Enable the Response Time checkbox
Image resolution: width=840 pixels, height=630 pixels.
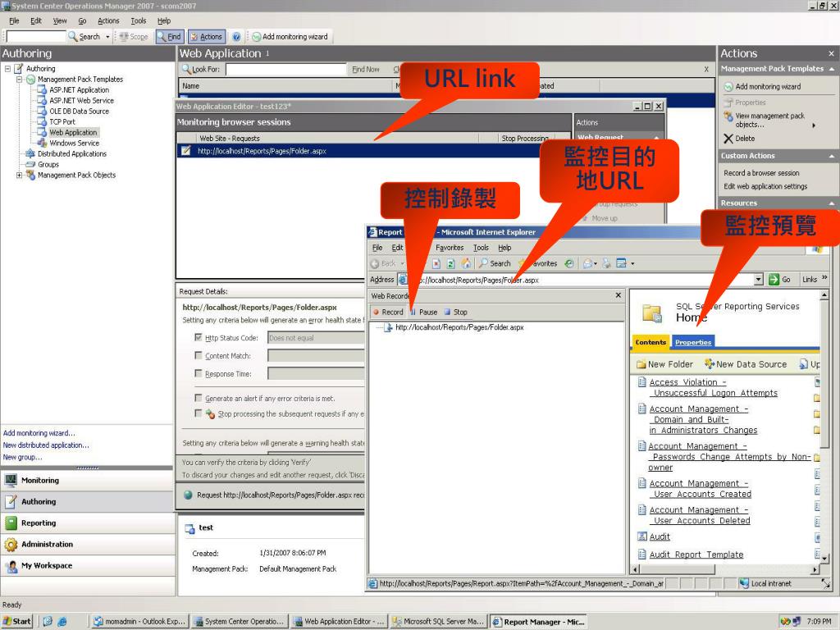[199, 373]
